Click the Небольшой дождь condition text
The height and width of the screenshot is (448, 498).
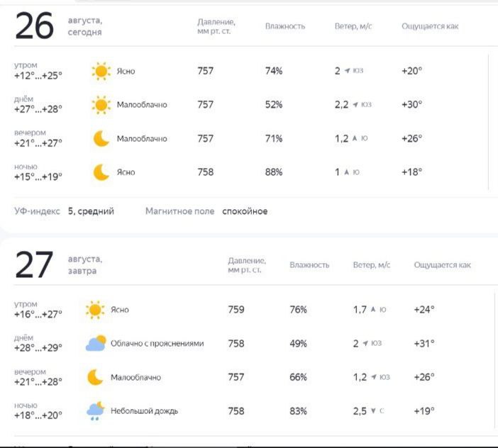(x=144, y=411)
